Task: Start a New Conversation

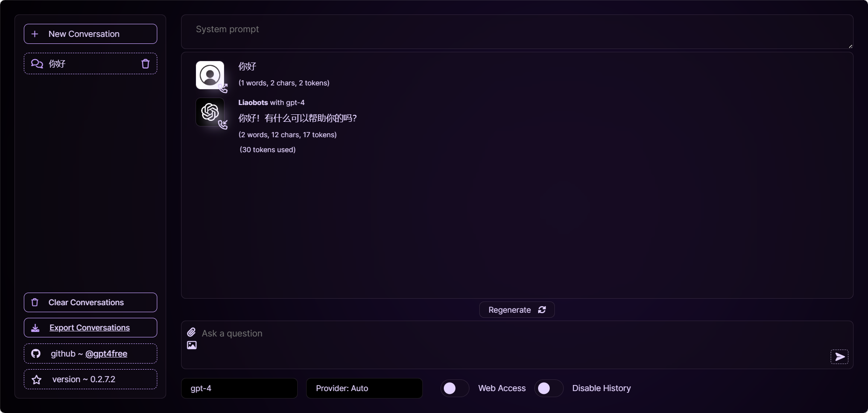Action: click(91, 34)
